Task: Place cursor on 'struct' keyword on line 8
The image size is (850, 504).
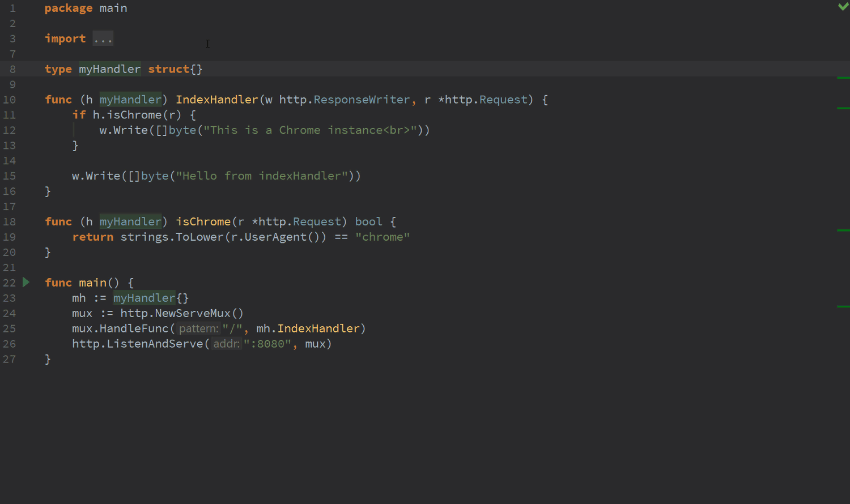Action: (x=169, y=69)
